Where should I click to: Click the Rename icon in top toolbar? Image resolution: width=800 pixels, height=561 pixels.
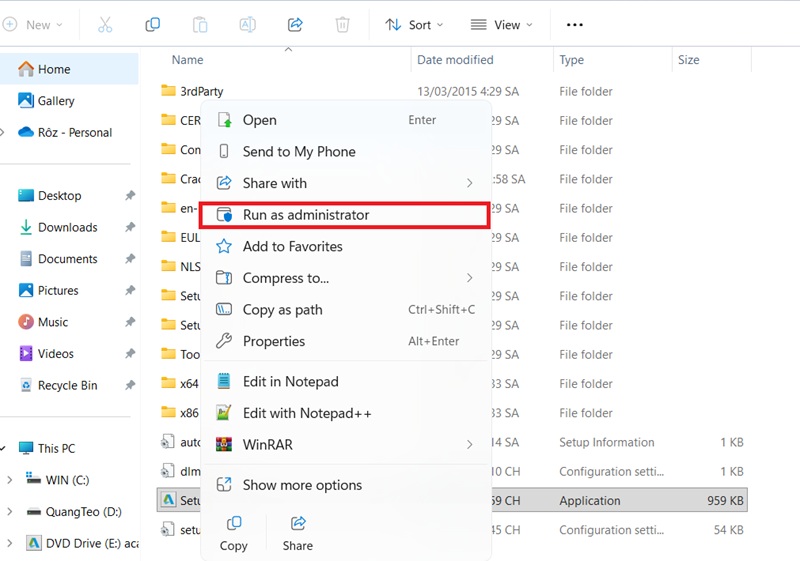point(247,24)
